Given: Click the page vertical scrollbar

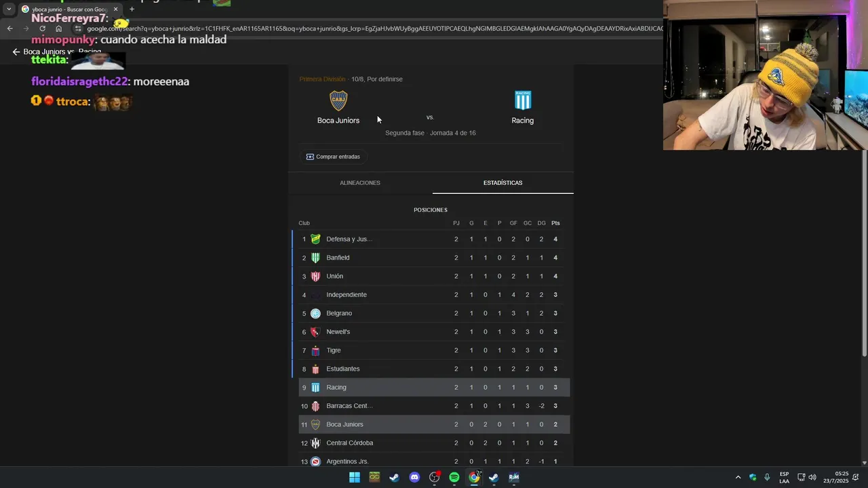Looking at the screenshot, I should [864, 254].
